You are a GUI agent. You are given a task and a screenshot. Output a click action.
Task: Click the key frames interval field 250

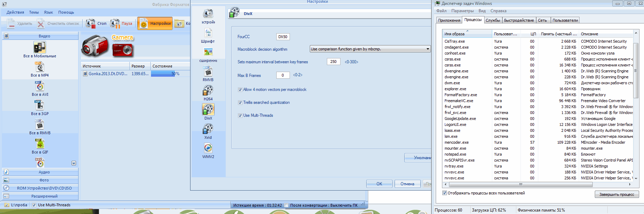point(334,62)
